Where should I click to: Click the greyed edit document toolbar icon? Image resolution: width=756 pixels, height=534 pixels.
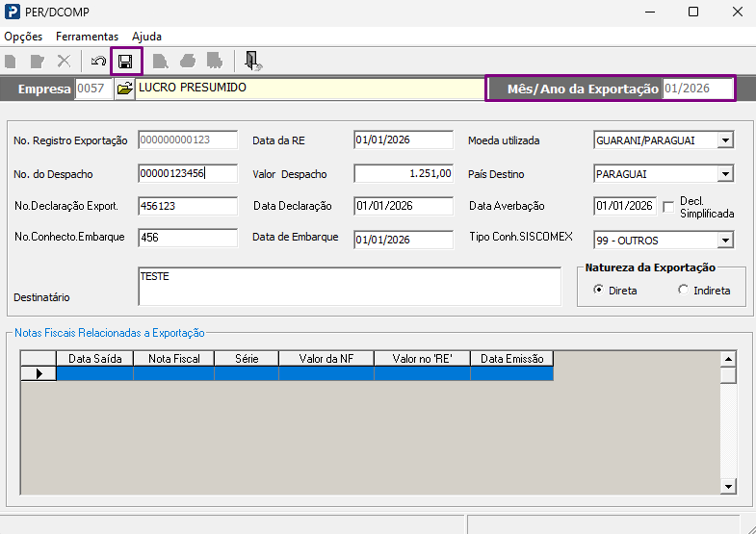tap(38, 62)
